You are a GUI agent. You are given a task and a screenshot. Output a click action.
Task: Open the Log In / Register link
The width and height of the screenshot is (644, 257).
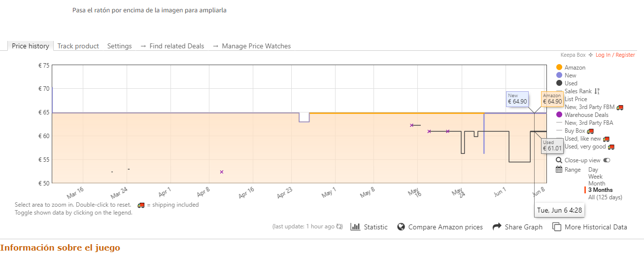coord(615,55)
